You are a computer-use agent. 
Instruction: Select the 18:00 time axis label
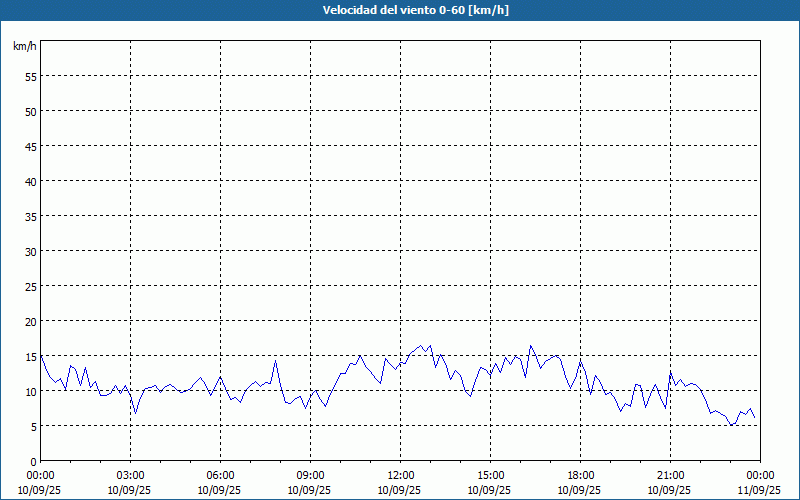point(580,475)
